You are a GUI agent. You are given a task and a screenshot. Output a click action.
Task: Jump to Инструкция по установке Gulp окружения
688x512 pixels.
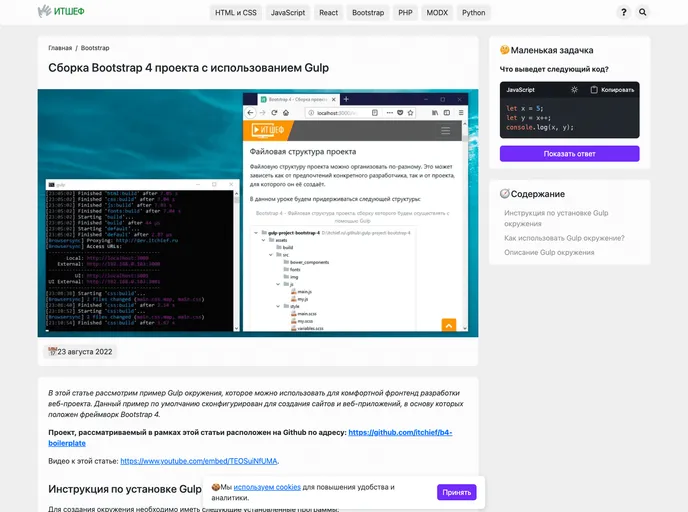[556, 218]
